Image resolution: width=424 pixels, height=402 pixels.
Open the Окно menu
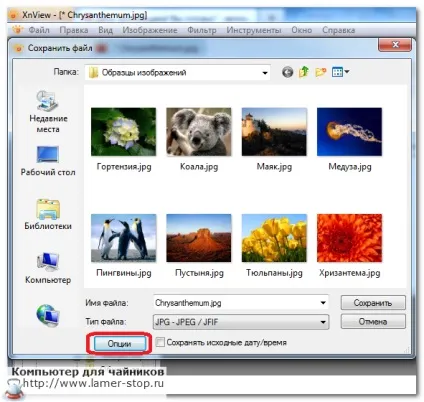(302, 30)
